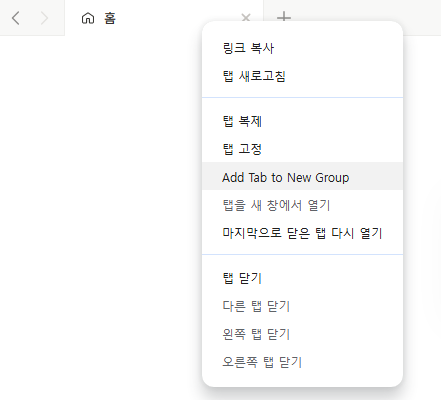Screen dimensions: 441x400
Task: Choose 마지막으로 닫은 탭 다시 열기
Action: (x=302, y=233)
